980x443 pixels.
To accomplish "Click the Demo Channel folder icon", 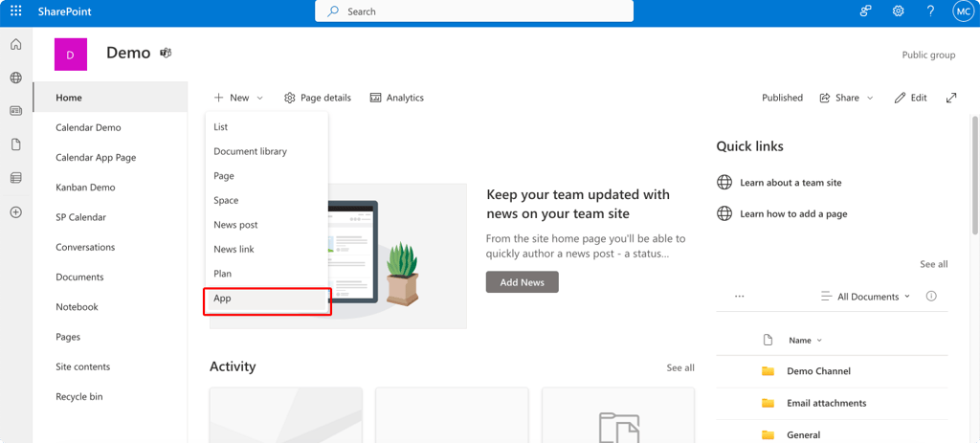I will click(768, 371).
